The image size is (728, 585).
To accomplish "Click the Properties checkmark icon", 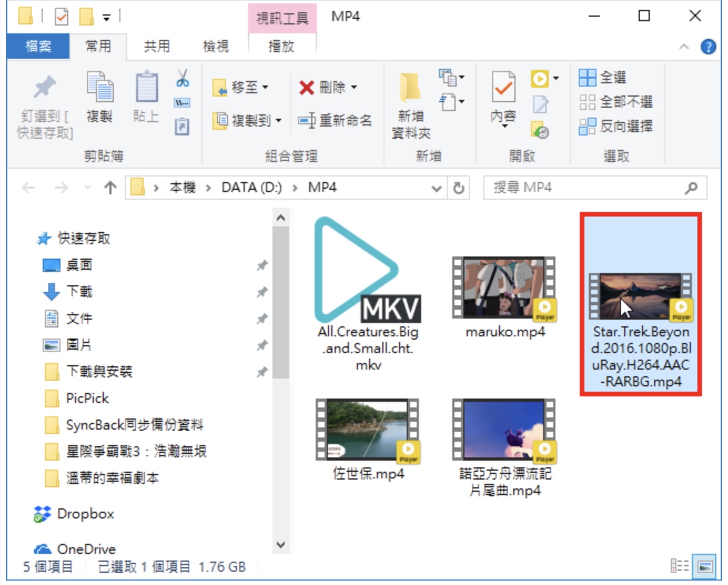I will click(x=504, y=87).
